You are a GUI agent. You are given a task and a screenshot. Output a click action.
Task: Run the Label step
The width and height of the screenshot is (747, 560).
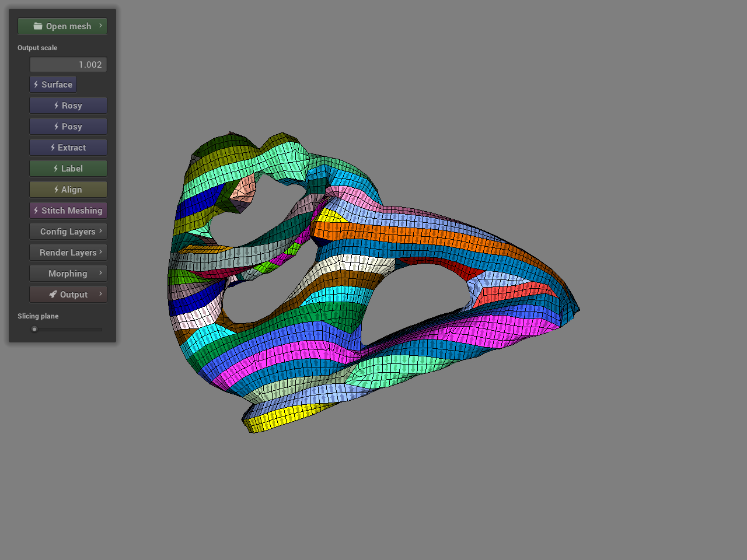68,169
